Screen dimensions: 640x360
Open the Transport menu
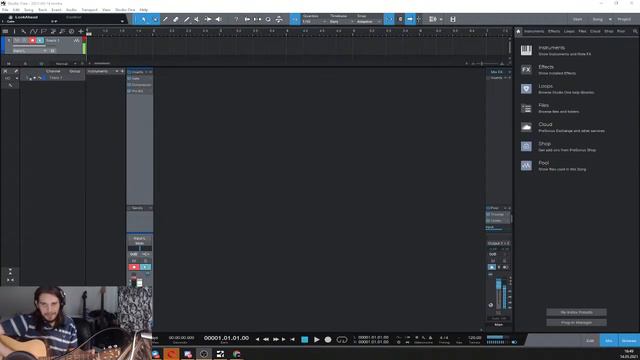(89, 9)
